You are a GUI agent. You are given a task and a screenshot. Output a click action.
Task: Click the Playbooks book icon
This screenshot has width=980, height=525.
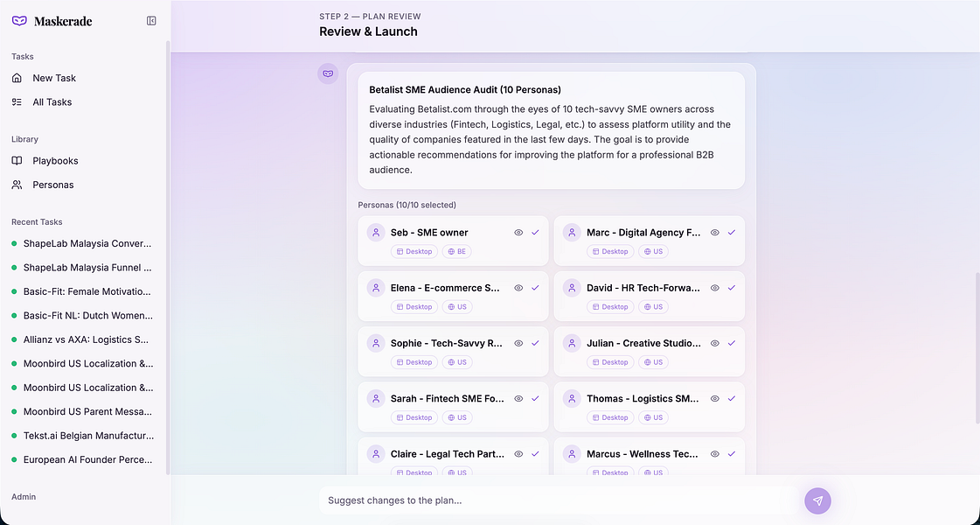point(17,161)
